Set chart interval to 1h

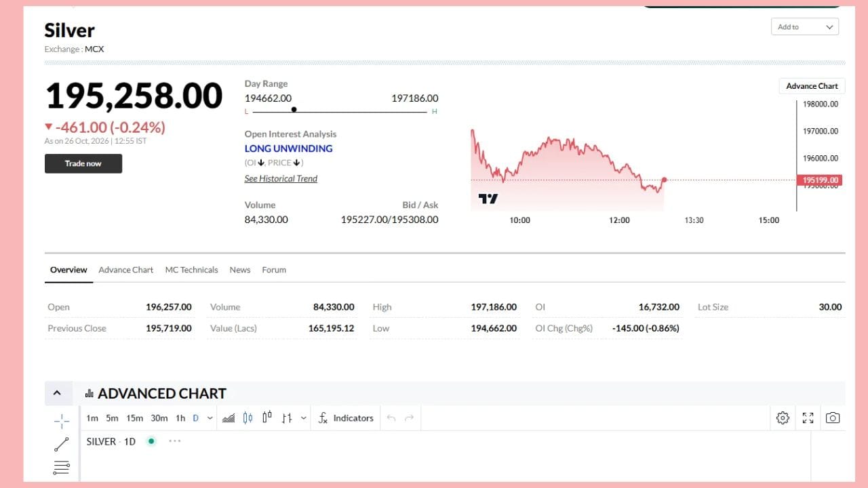[x=180, y=418]
